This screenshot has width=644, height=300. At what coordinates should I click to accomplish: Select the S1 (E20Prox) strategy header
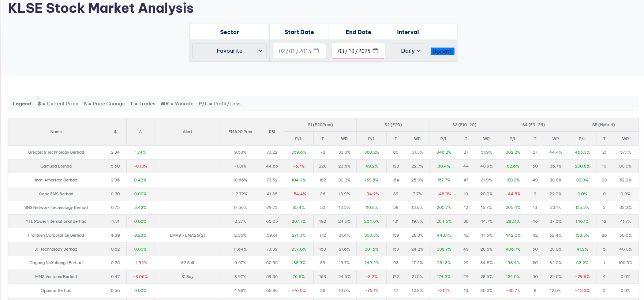320,125
